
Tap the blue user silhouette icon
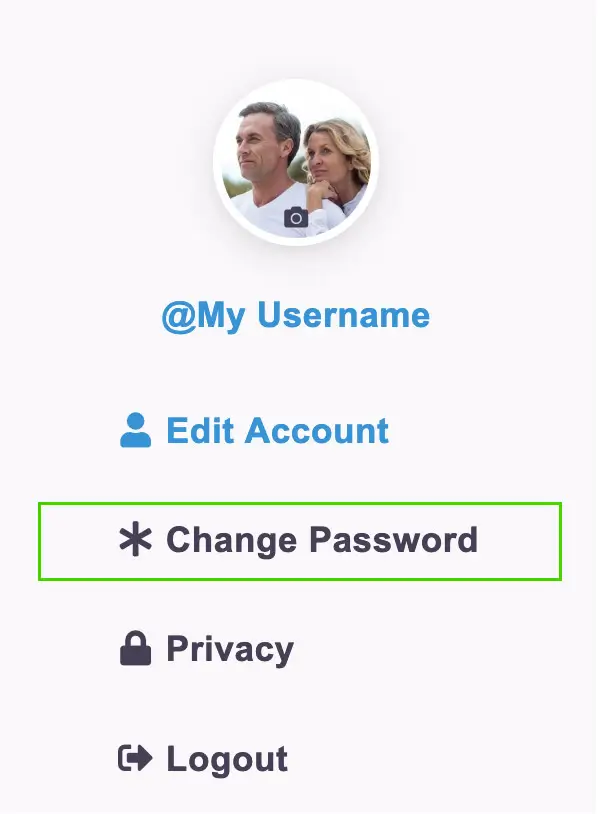pos(135,430)
